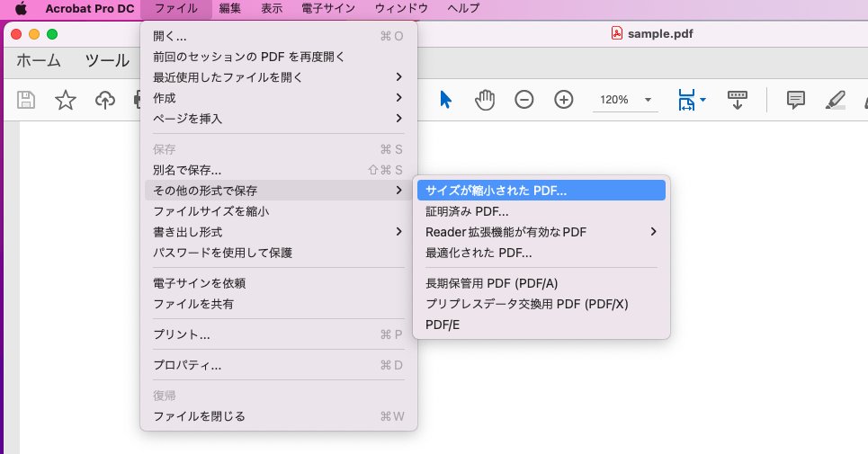Screen dimensions: 868x454
Task: Choose 前回のセッションの PDF を再度開く
Action: pyautogui.click(x=279, y=57)
